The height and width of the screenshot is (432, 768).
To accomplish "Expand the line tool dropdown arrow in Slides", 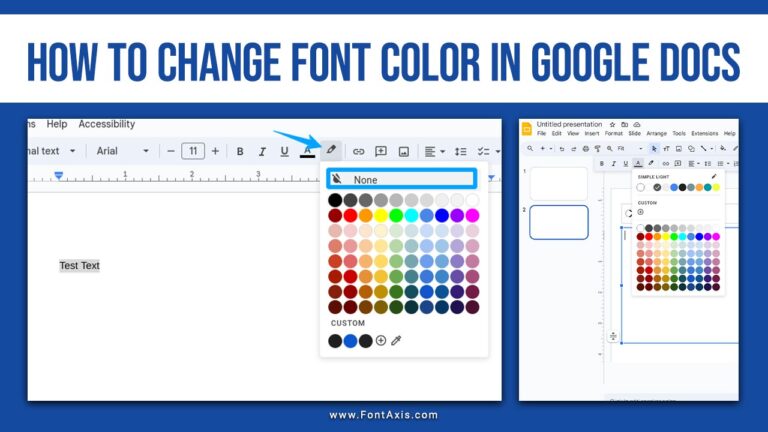I will click(x=712, y=149).
